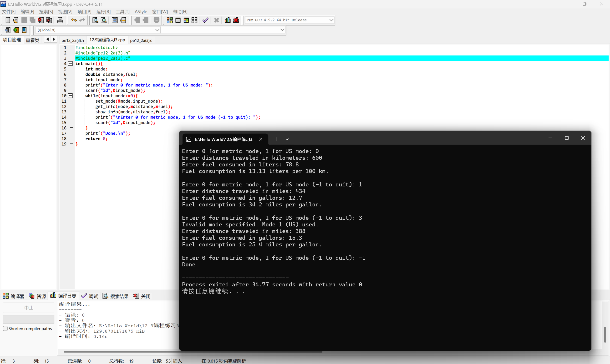The height and width of the screenshot is (364, 610).
Task: Click the green plus Insert icon
Action: click(x=16, y=30)
